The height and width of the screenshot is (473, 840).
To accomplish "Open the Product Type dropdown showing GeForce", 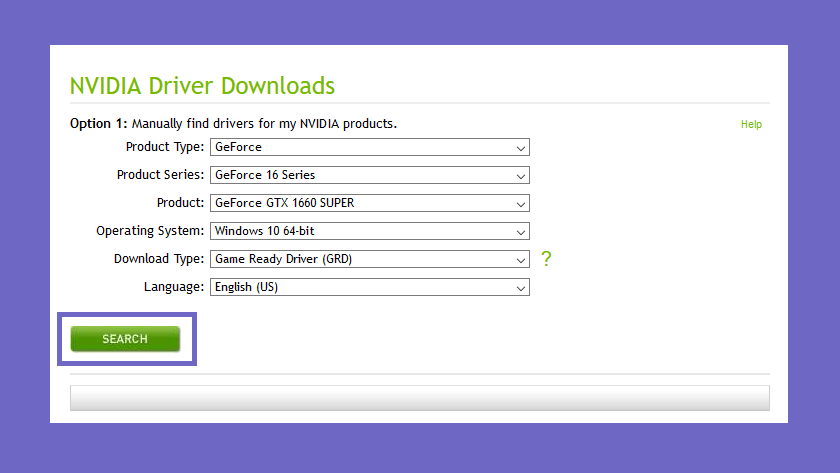I will [x=370, y=147].
